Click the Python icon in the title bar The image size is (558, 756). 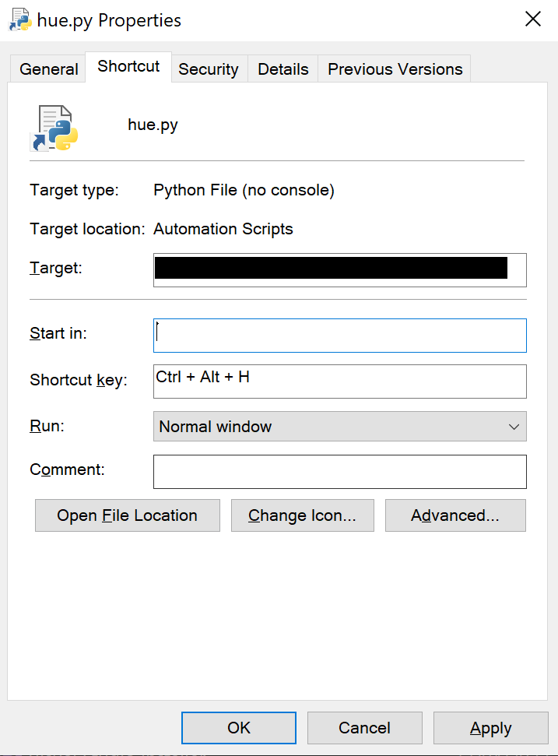coord(19,20)
